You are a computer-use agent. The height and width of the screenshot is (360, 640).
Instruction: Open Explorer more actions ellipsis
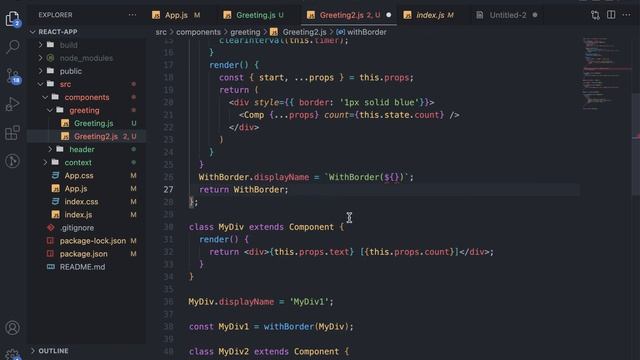[132, 15]
